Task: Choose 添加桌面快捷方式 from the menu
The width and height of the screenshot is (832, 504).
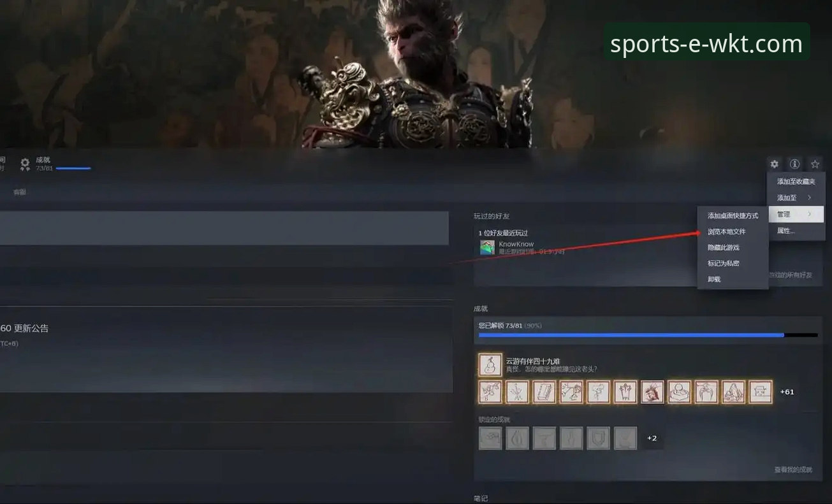Action: (x=733, y=216)
